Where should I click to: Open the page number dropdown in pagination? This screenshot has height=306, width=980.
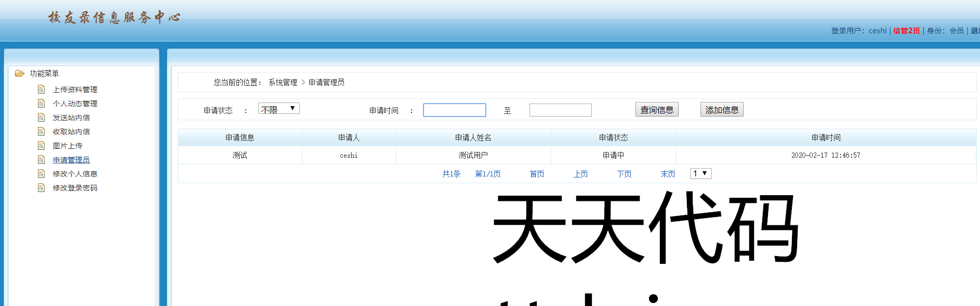[700, 173]
